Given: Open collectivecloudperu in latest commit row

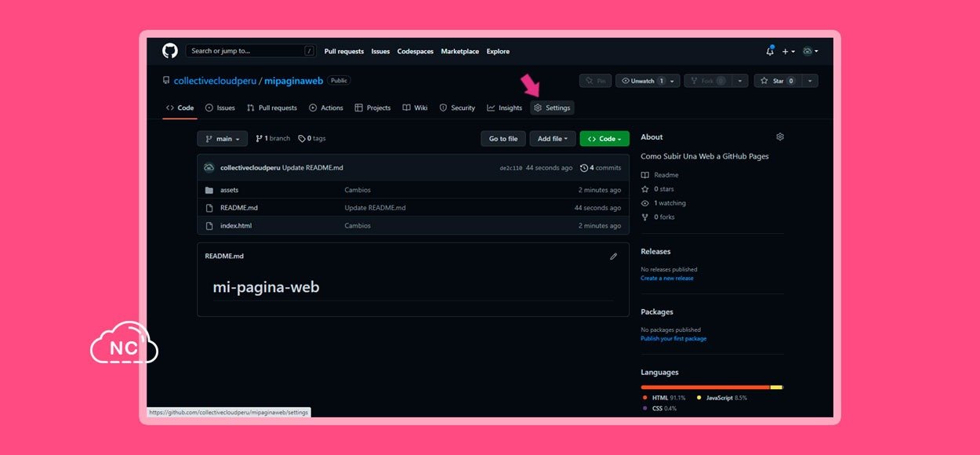Looking at the screenshot, I should [x=250, y=168].
